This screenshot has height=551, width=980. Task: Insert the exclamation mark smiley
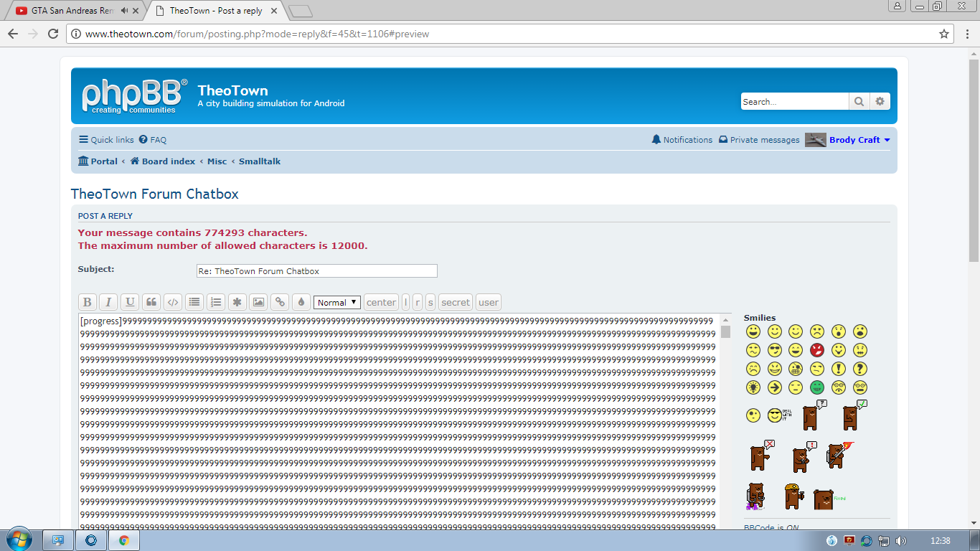coord(838,369)
